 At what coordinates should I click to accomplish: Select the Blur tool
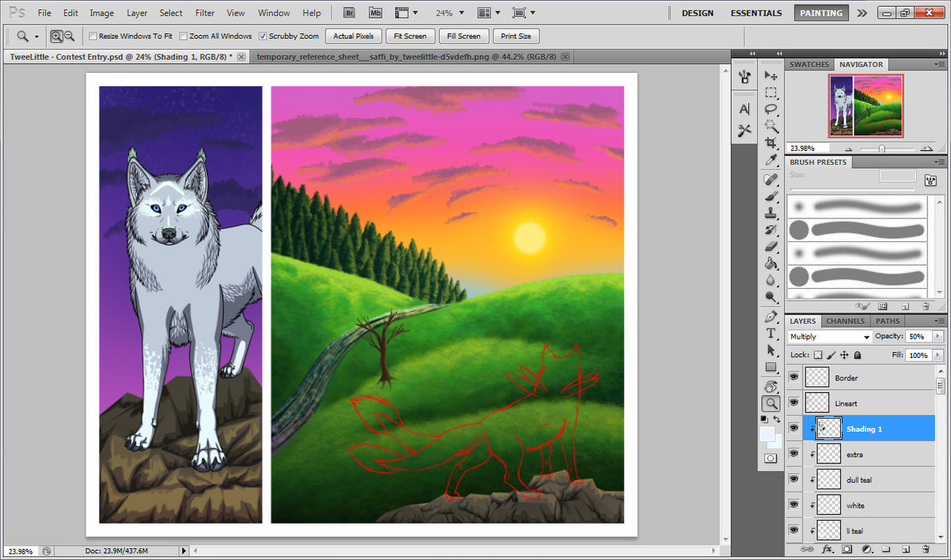771,281
